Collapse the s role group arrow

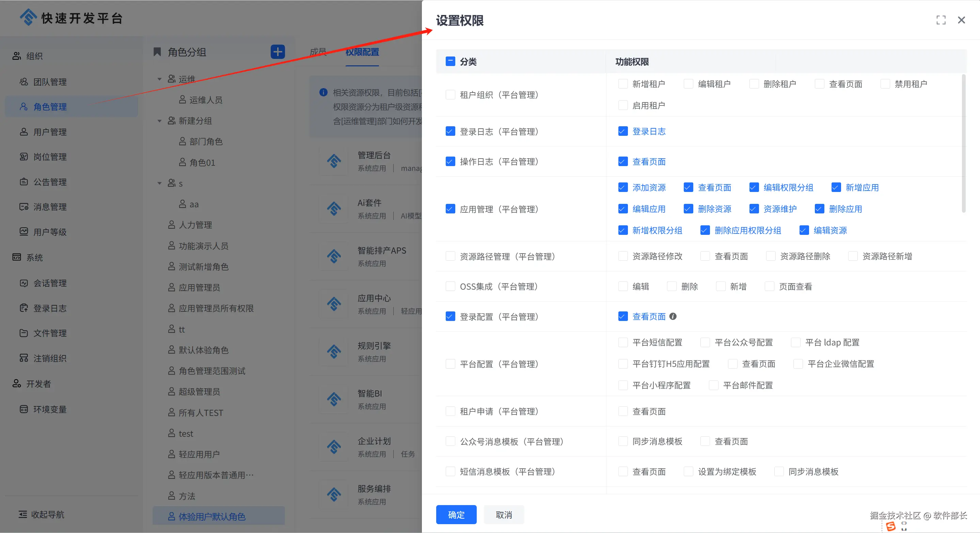(x=159, y=183)
